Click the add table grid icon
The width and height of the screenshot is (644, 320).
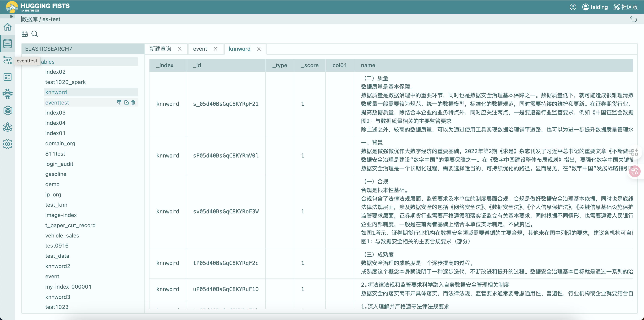[25, 34]
